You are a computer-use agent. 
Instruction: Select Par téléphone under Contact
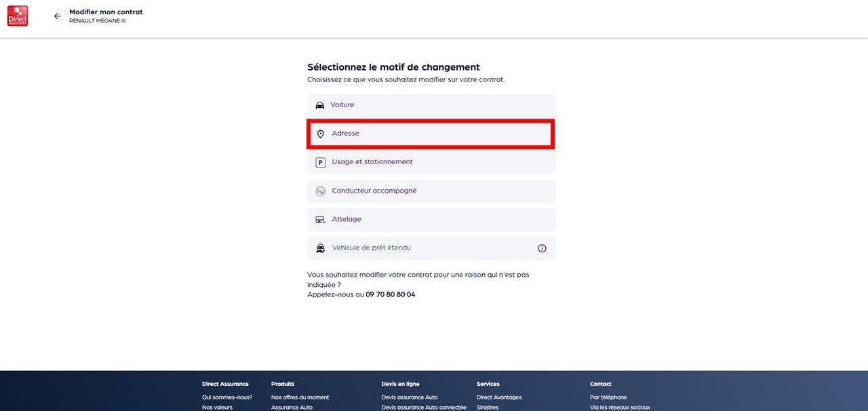[608, 397]
